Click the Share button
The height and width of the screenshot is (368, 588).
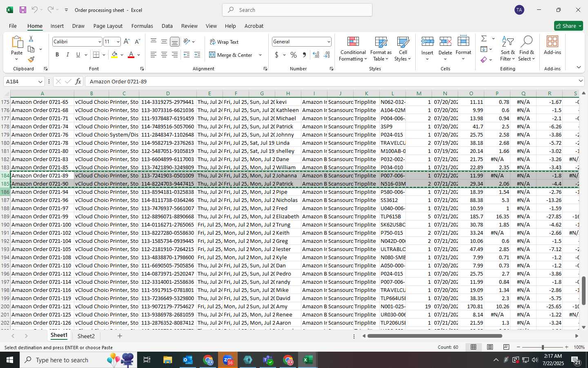point(568,26)
